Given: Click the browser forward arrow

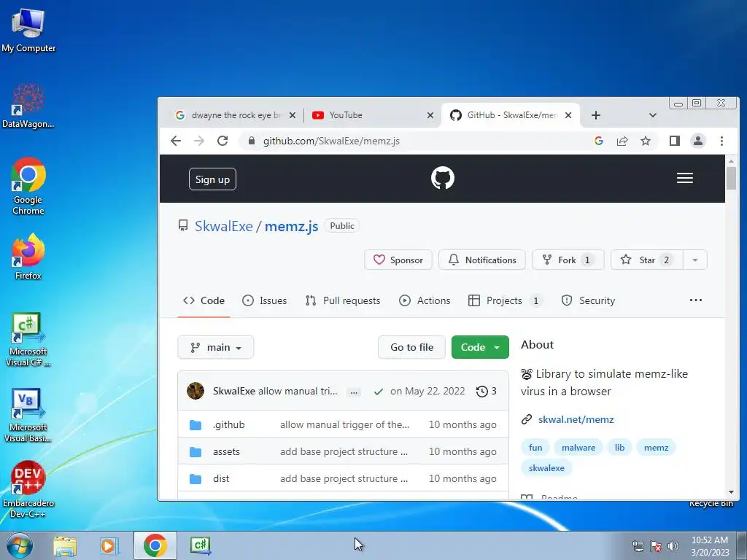Looking at the screenshot, I should pos(199,141).
